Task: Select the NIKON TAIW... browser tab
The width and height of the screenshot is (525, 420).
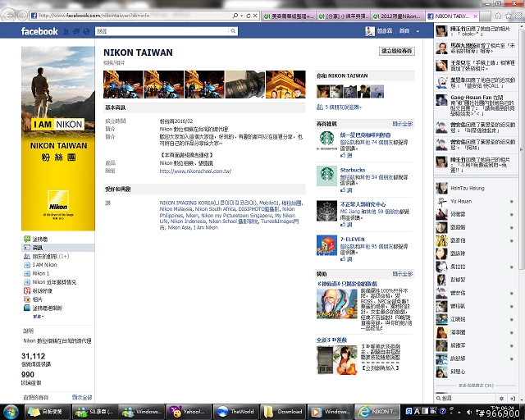Action: point(452,16)
